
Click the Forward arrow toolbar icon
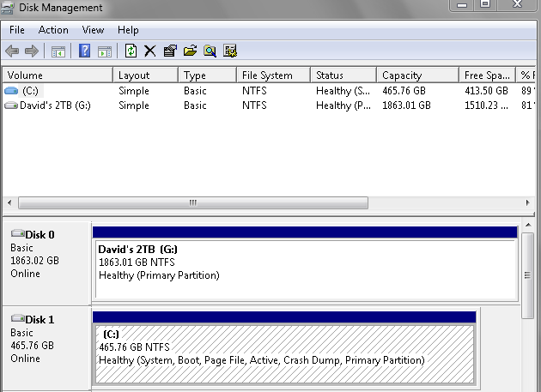coord(32,51)
